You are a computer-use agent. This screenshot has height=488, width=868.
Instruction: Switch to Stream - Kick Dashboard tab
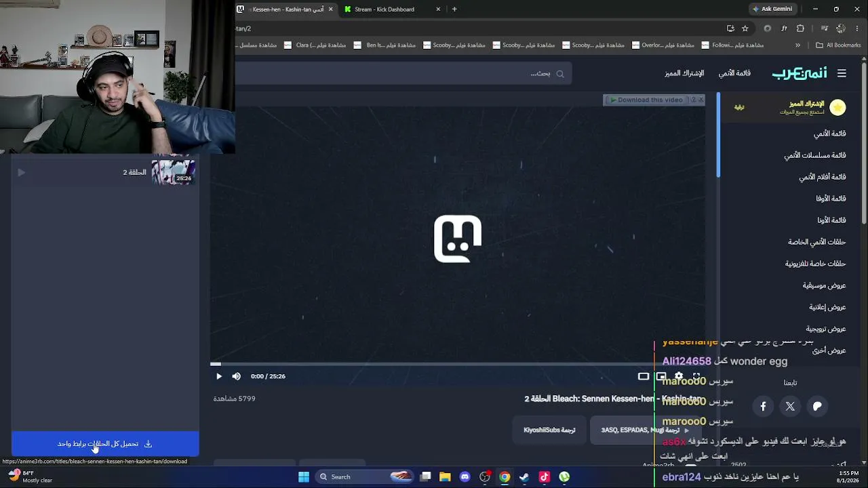coord(384,9)
